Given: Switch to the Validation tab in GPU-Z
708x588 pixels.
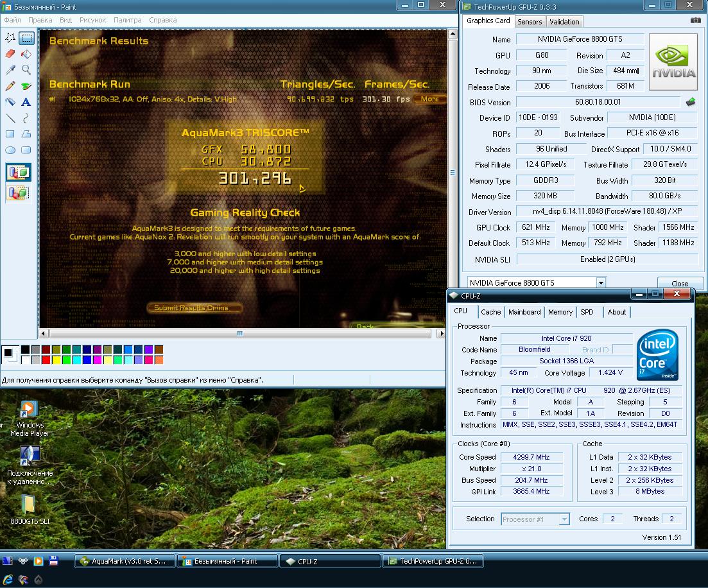Looking at the screenshot, I should [564, 22].
